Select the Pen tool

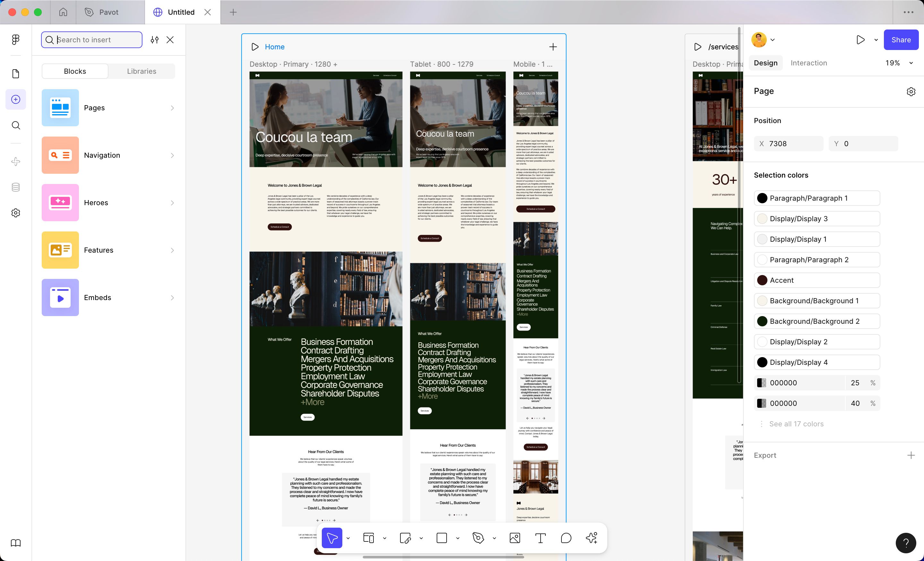pyautogui.click(x=478, y=538)
